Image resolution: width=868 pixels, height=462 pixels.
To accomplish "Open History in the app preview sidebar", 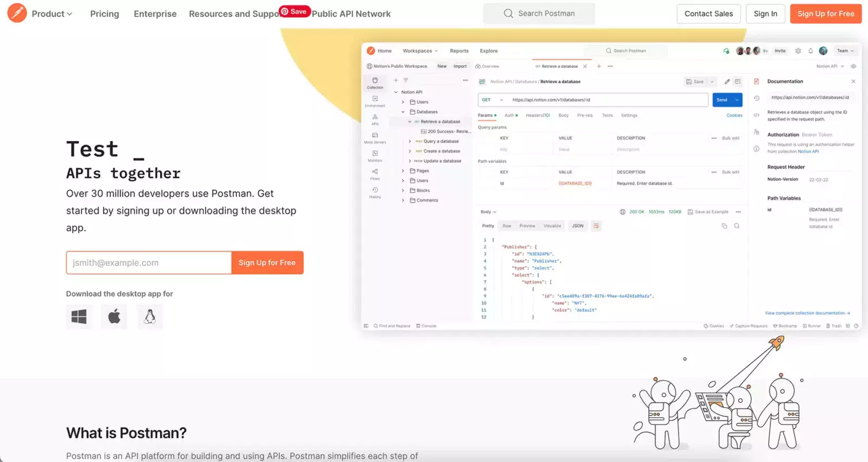I will tap(375, 193).
